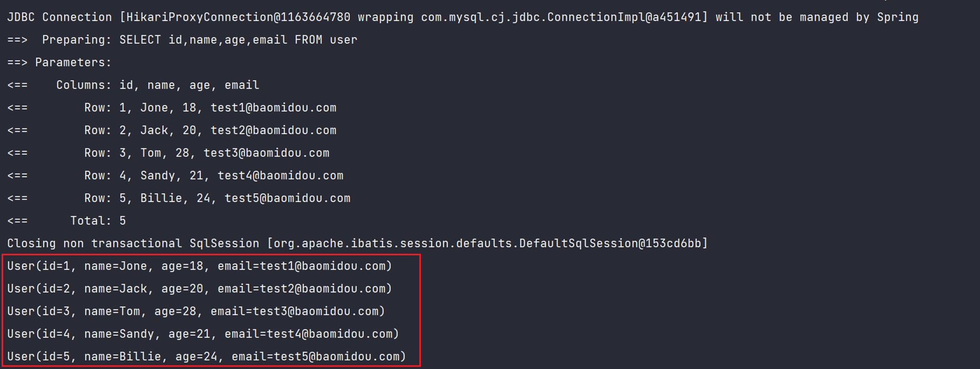Click the User(id=4, name=Sandy) output line
980x369 pixels.
tap(203, 333)
